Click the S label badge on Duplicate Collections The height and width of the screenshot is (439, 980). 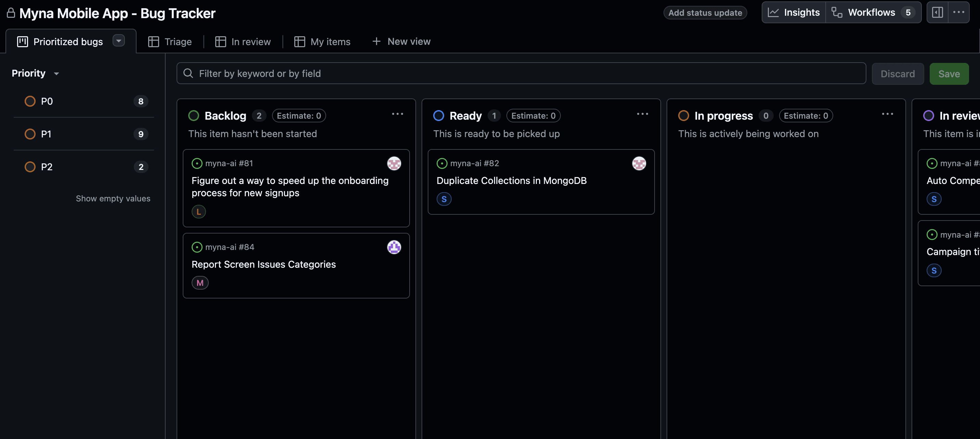click(x=443, y=199)
